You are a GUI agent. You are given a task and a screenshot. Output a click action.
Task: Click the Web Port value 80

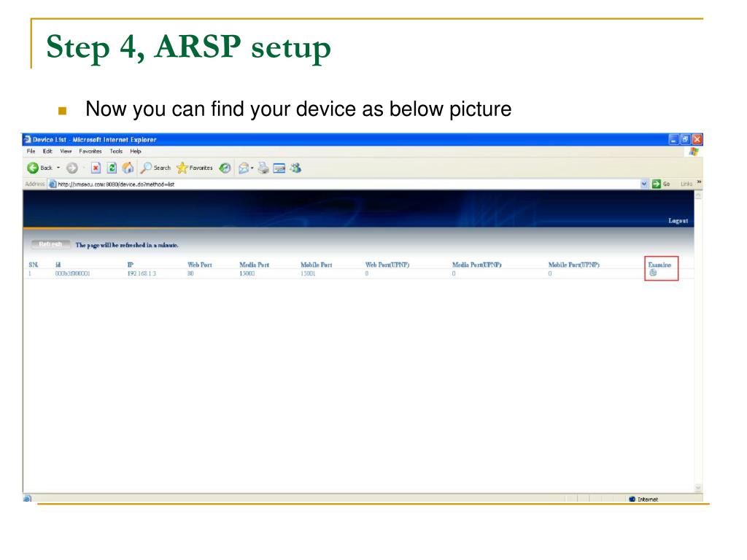[x=190, y=274]
